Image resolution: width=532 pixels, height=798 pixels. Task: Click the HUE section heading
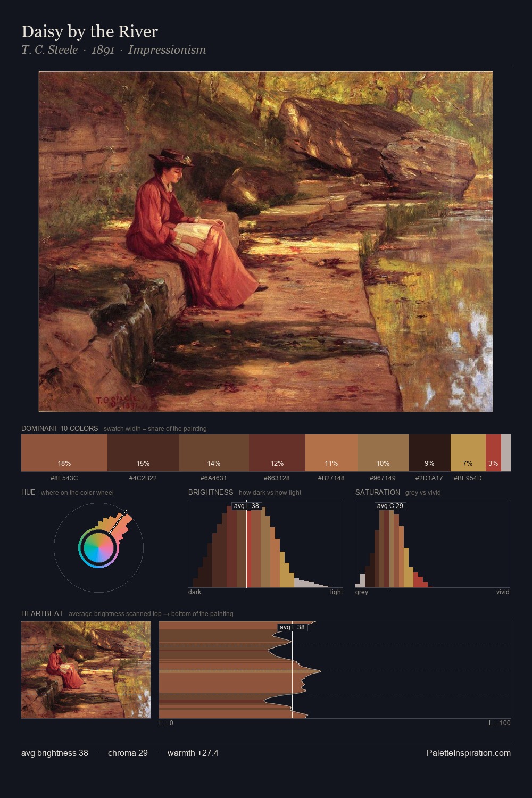28,492
